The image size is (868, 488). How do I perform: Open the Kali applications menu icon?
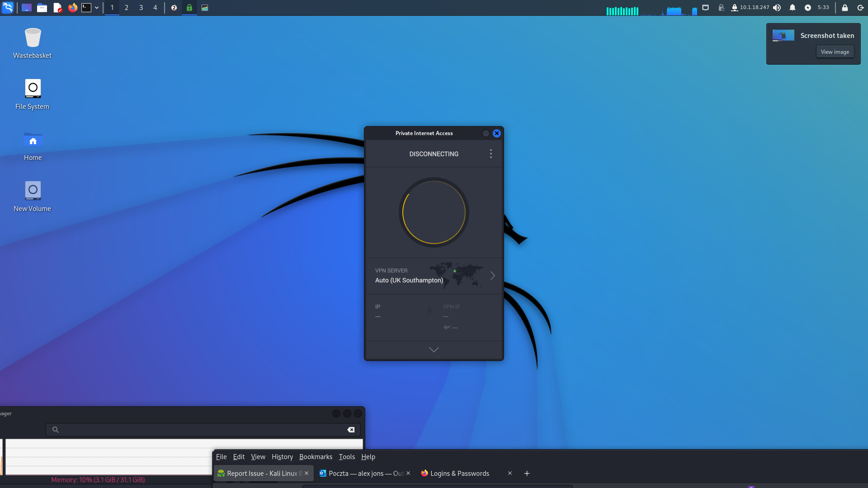[x=8, y=8]
